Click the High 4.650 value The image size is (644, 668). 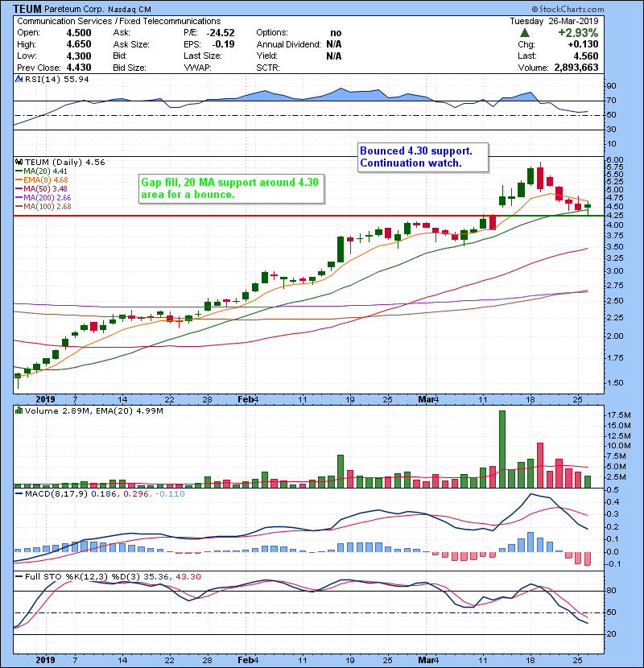point(79,44)
